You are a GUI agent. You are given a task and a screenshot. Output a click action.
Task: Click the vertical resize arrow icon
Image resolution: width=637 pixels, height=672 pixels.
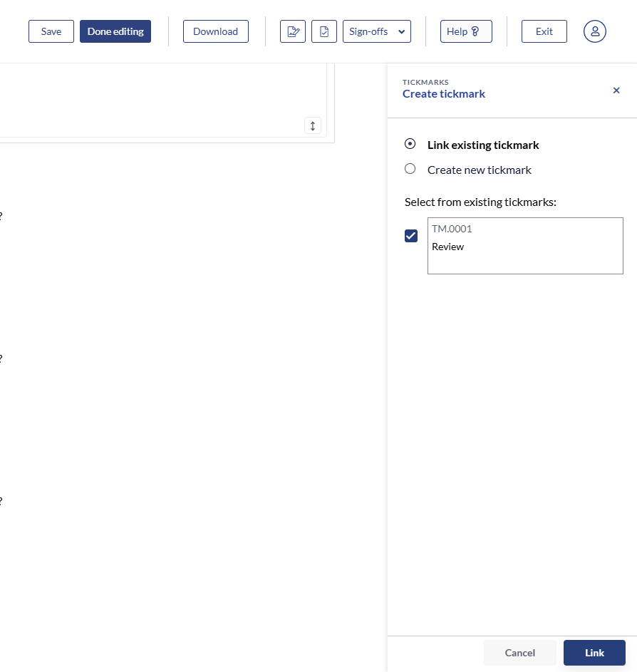click(312, 125)
